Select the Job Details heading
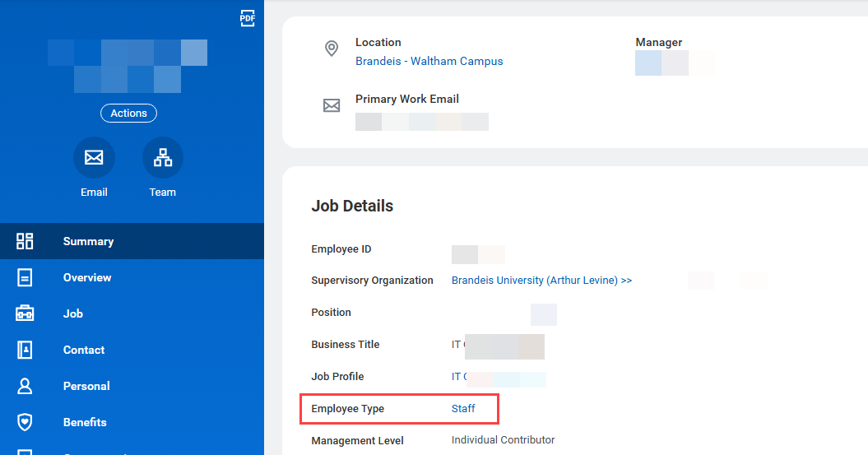 tap(352, 206)
